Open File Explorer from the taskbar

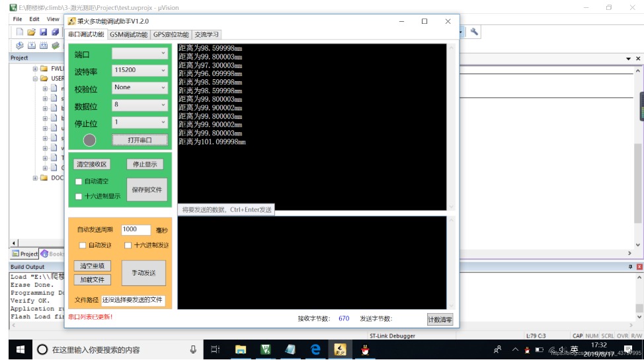coord(240,349)
